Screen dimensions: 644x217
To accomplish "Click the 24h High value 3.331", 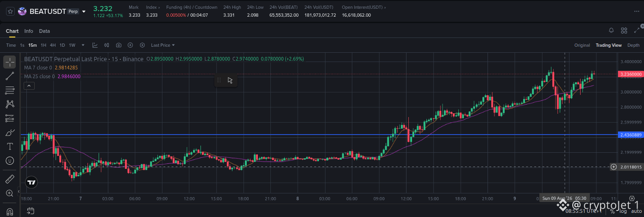I will click(x=228, y=15).
